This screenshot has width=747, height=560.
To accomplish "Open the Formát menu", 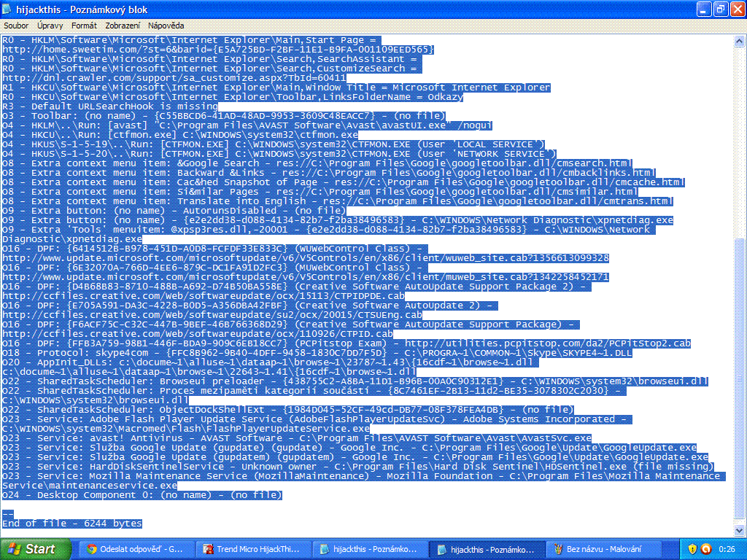I will [84, 26].
